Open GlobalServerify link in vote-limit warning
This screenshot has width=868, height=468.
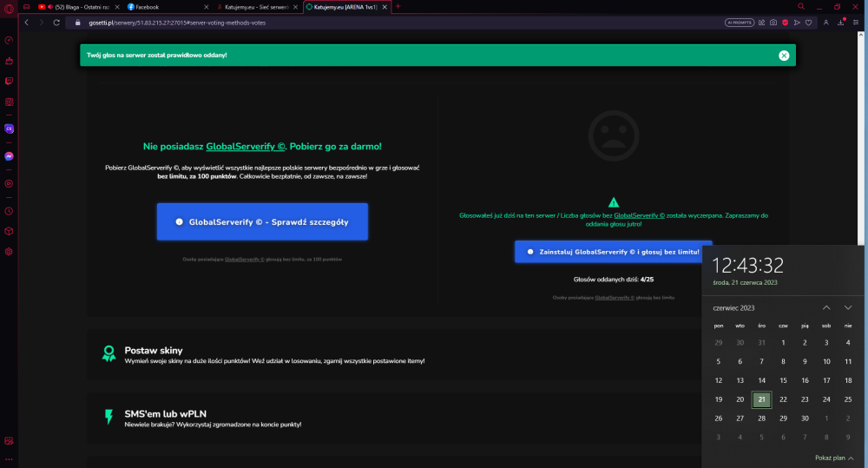(x=640, y=215)
